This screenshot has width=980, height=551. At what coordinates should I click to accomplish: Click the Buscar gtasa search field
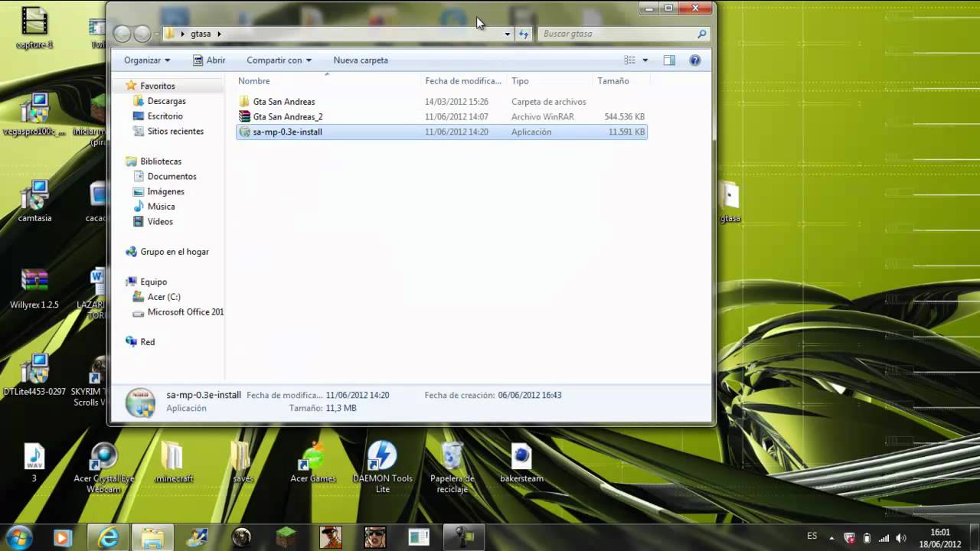pyautogui.click(x=616, y=34)
